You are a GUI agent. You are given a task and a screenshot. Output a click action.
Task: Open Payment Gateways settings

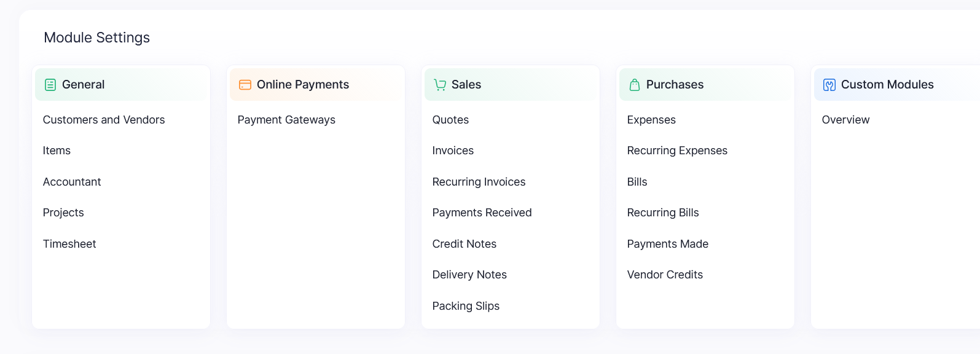click(x=286, y=120)
